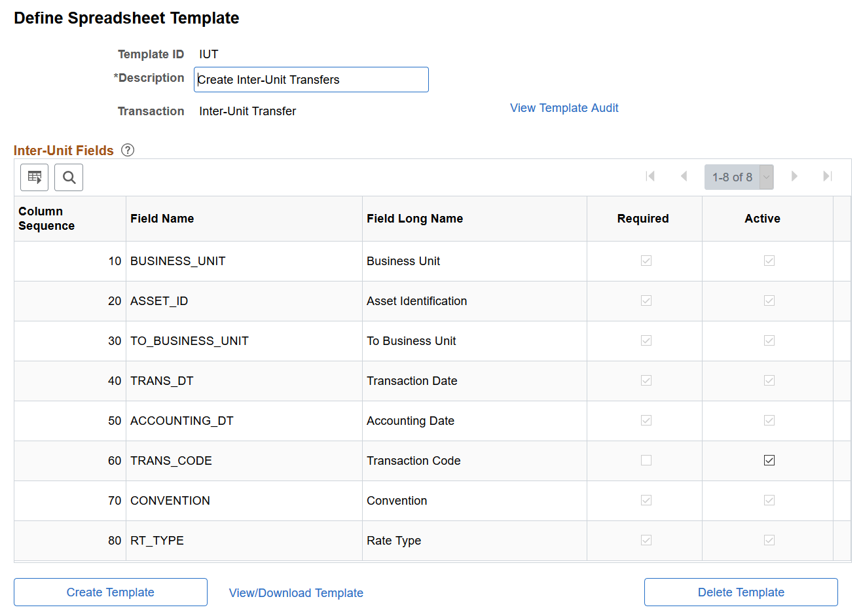Click the Create Template button

(x=111, y=592)
